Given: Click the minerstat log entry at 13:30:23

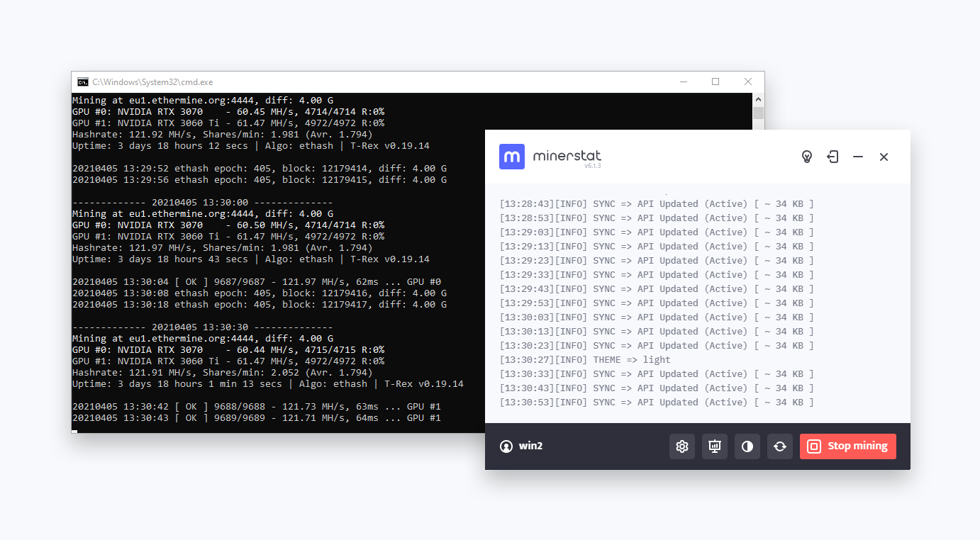Looking at the screenshot, I should (x=657, y=346).
